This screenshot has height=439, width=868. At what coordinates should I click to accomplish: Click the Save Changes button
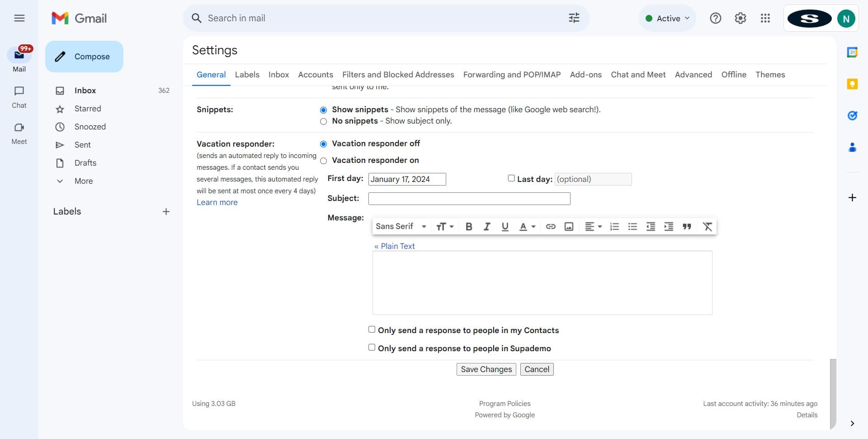(486, 369)
